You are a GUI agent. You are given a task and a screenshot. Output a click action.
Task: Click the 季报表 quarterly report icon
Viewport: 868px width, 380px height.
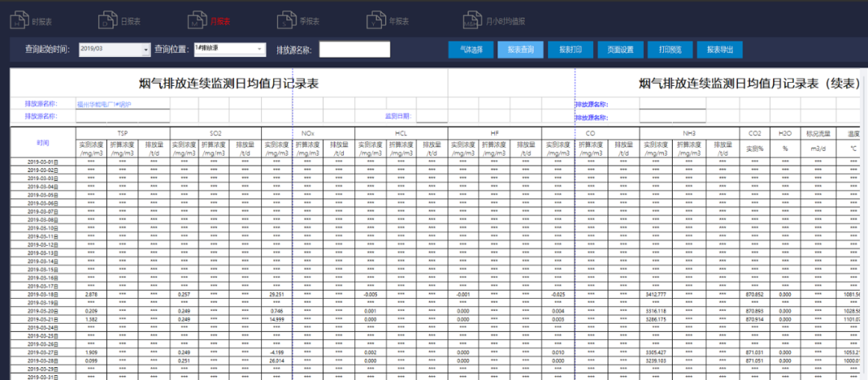pos(284,21)
